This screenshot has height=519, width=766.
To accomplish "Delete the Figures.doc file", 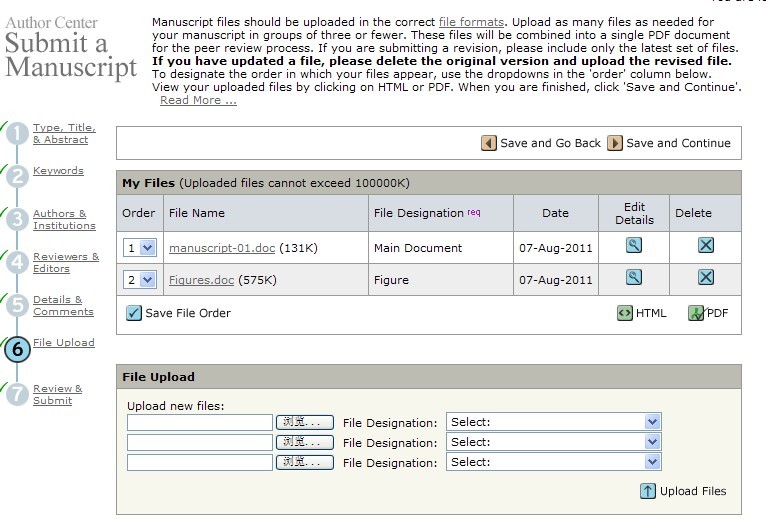I will tap(705, 278).
